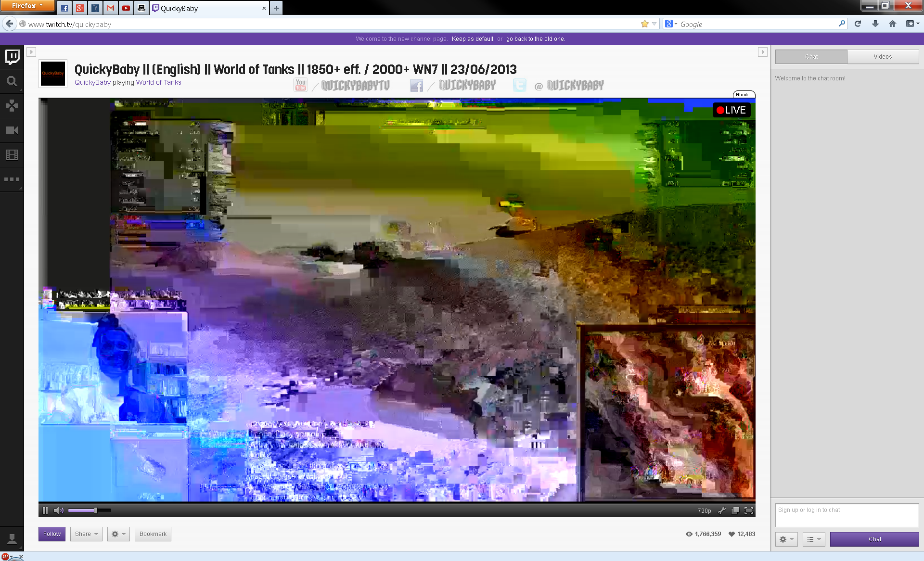
Task: Open the QuickyBaby channel avatar
Action: pyautogui.click(x=53, y=74)
